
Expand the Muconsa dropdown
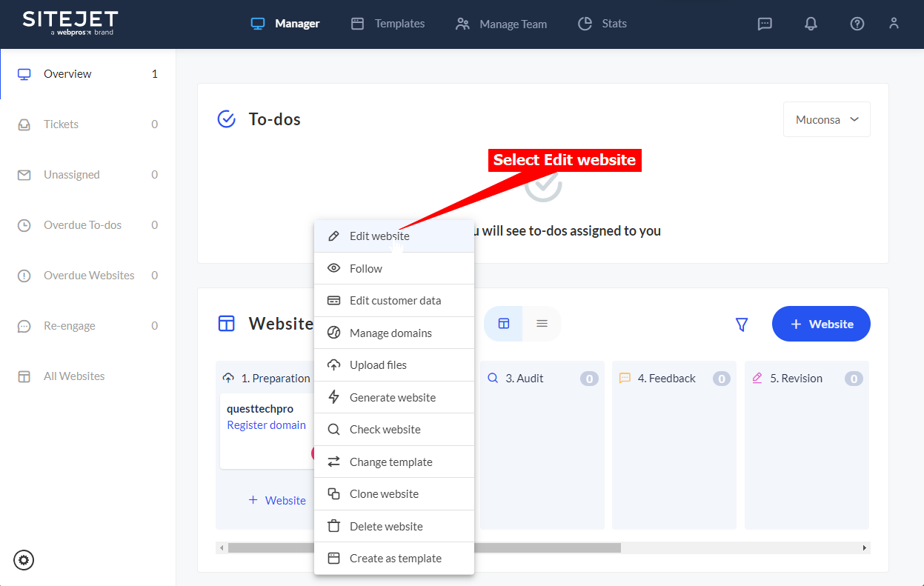coord(826,119)
